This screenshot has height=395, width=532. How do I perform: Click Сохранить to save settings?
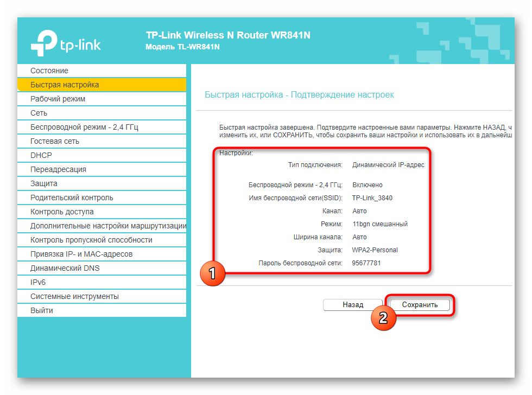[x=420, y=305]
